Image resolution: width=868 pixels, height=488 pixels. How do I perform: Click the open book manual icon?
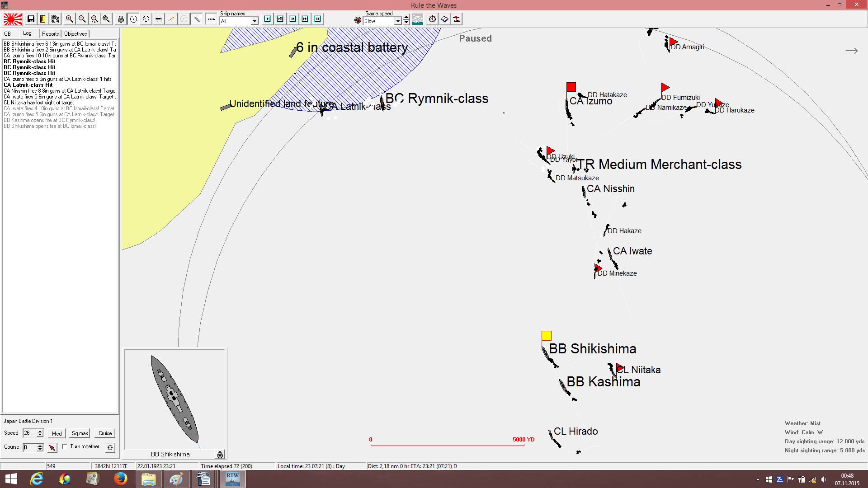pyautogui.click(x=445, y=19)
